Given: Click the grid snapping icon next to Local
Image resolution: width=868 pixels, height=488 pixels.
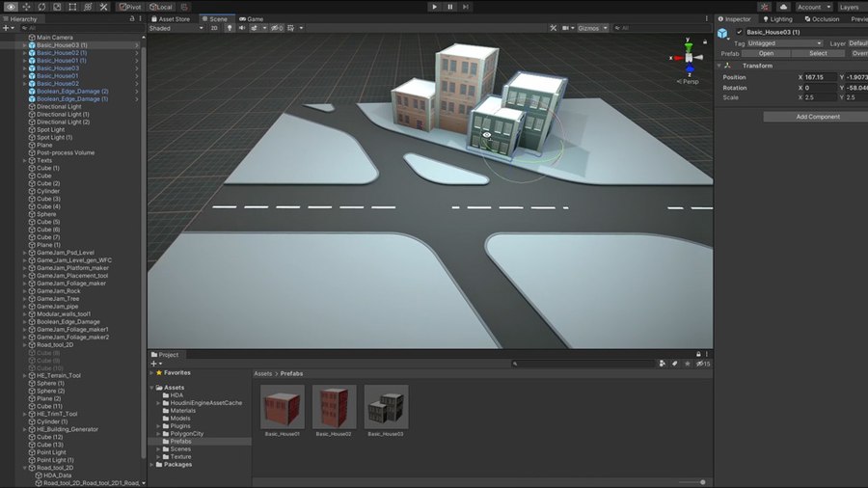Looking at the screenshot, I should [184, 7].
